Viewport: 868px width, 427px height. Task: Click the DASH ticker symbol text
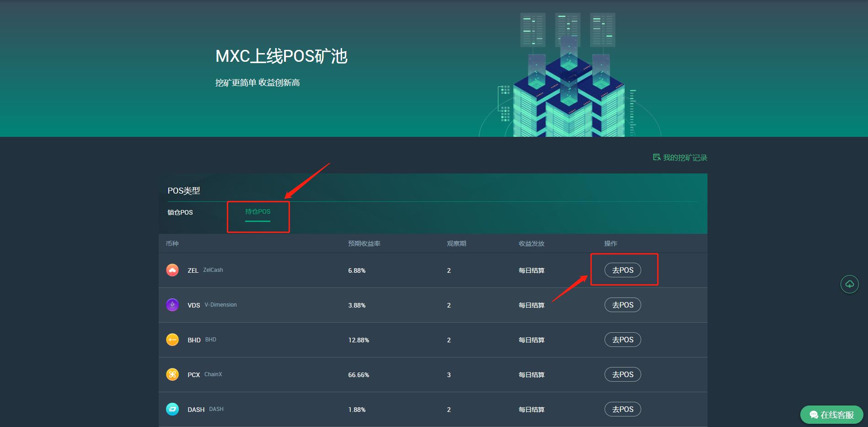pyautogui.click(x=196, y=410)
